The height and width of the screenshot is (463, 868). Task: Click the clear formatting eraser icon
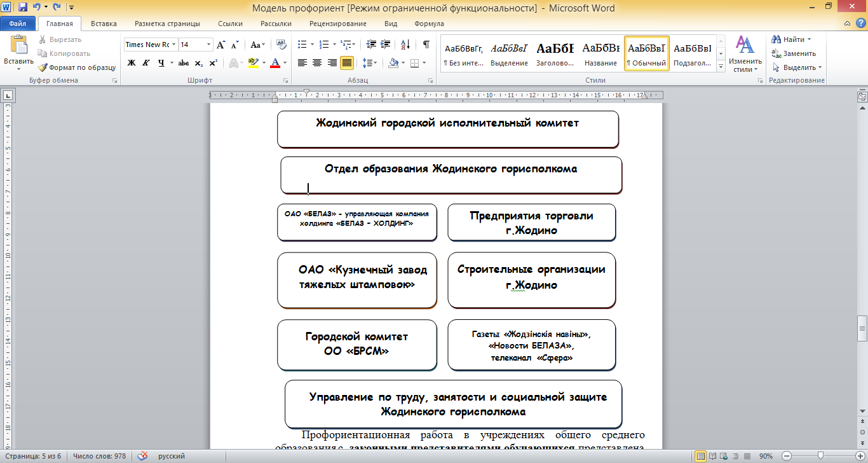[x=281, y=45]
